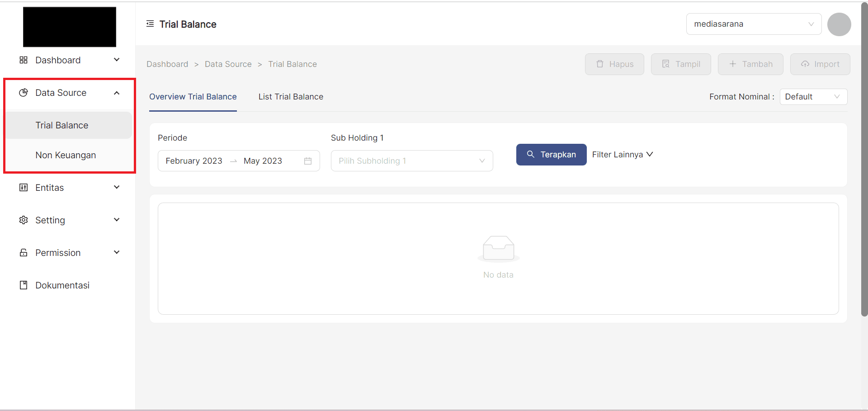
Task: Click the Dokumentasi book icon
Action: [x=24, y=285]
